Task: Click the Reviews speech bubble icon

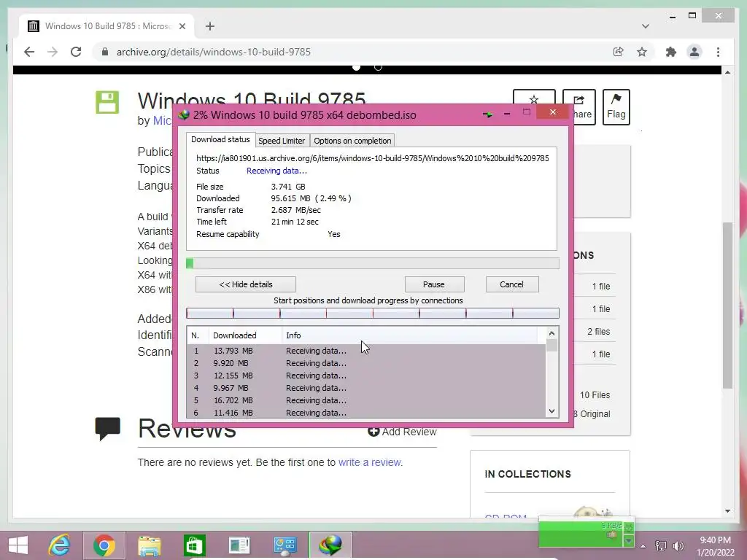Action: 108,429
